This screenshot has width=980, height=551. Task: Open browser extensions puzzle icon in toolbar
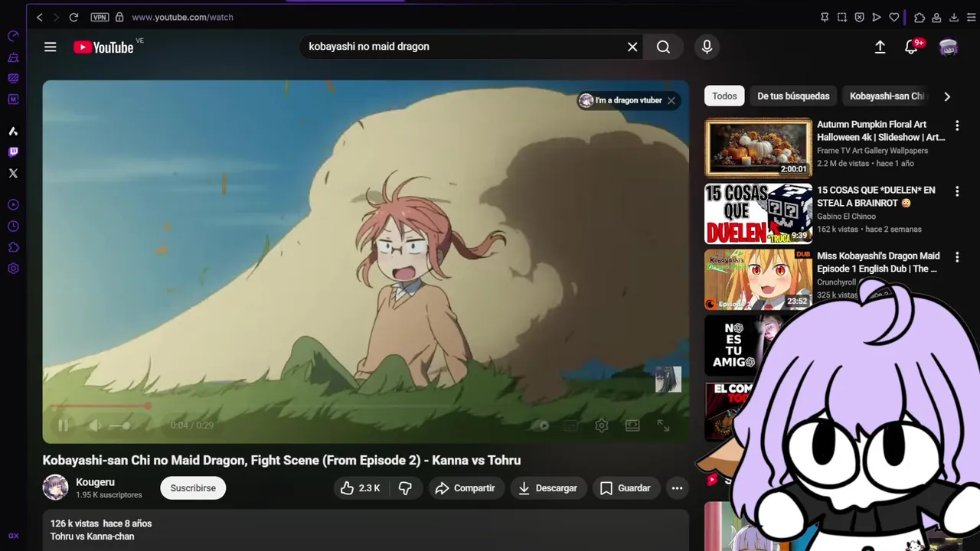pos(920,17)
